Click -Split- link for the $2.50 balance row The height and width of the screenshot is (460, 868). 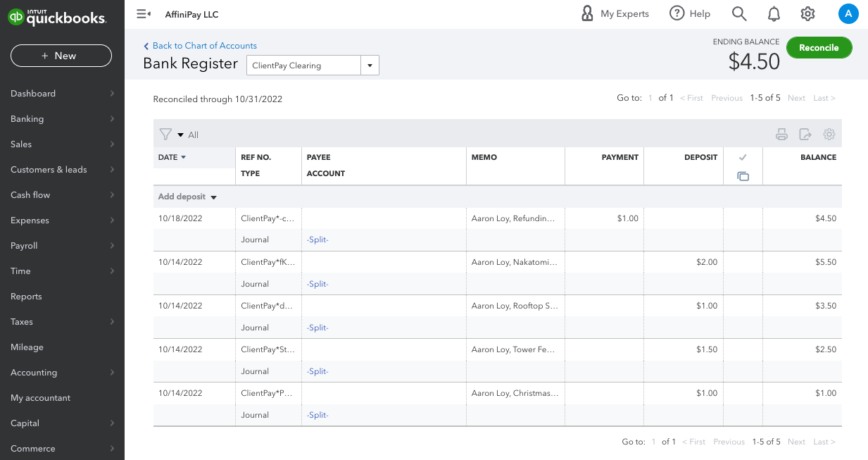coord(317,371)
